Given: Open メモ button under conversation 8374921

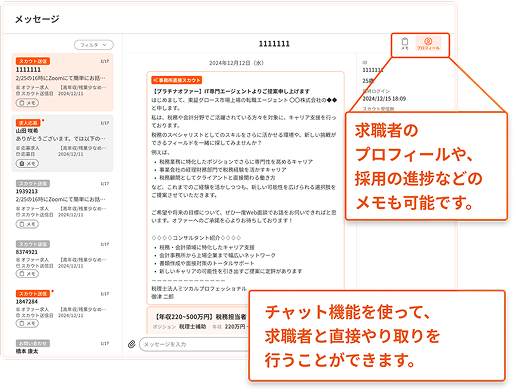Looking at the screenshot, I should pyautogui.click(x=27, y=274).
